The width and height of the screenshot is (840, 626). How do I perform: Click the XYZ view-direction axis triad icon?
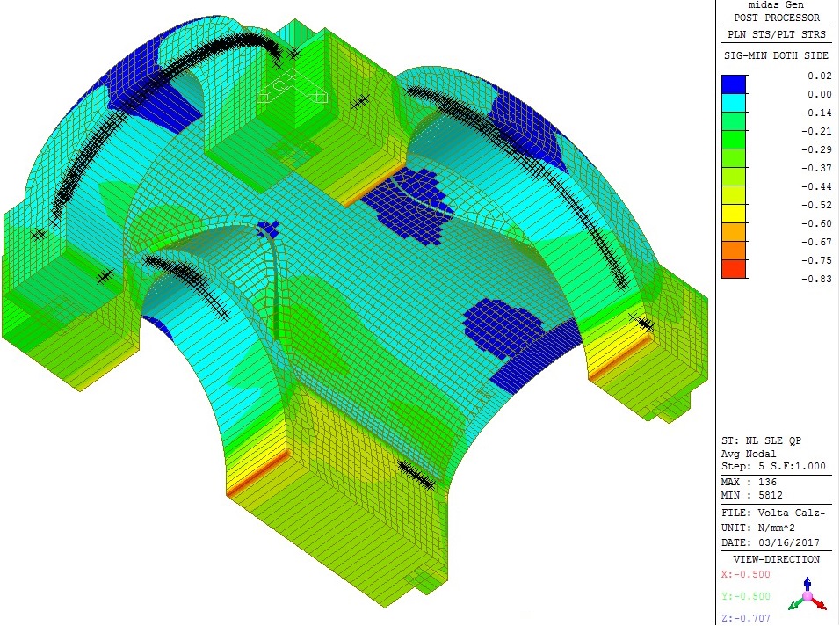[x=807, y=594]
